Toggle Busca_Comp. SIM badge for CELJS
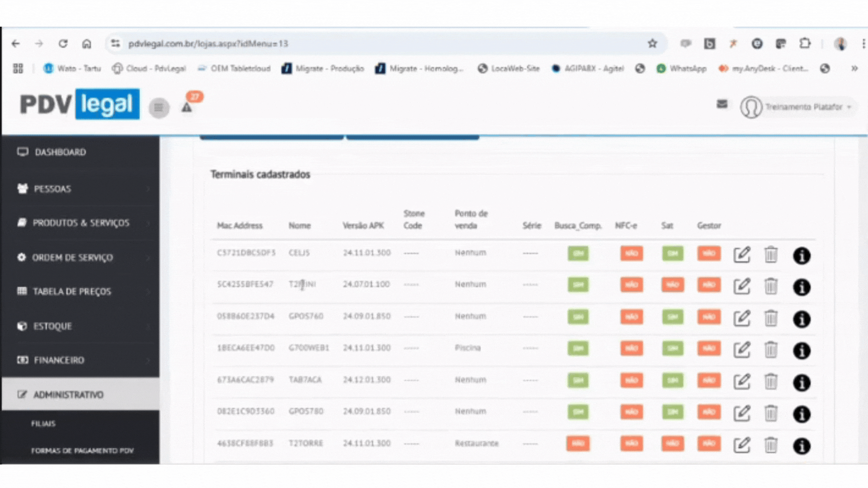 [x=578, y=253]
